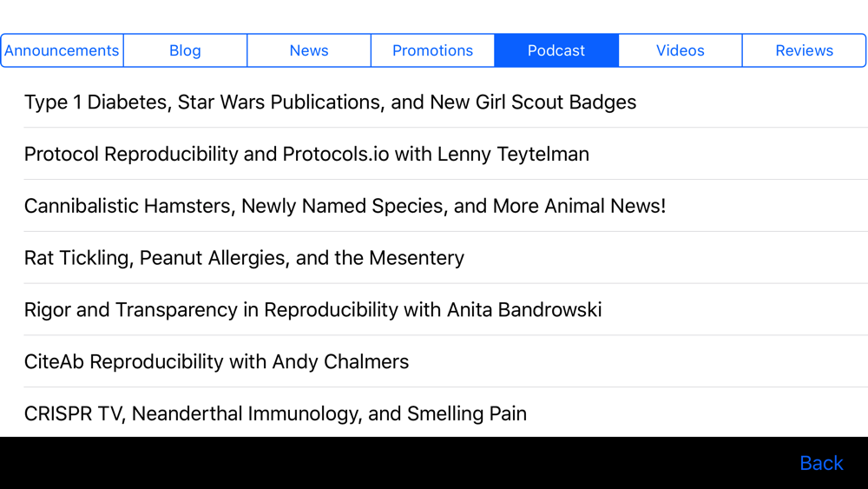The width and height of the screenshot is (868, 489).
Task: Choose Rat Tickling, Peanut Allergies episode
Action: [244, 258]
